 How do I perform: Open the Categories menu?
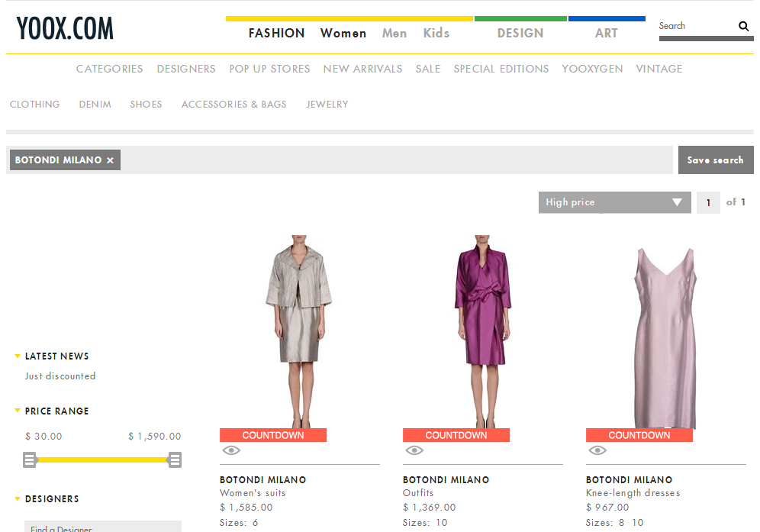coord(110,69)
